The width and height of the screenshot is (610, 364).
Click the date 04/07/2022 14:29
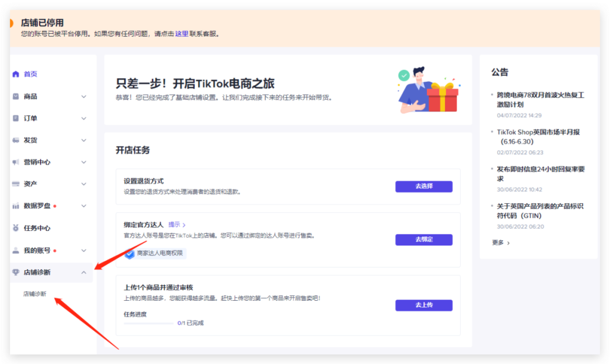click(x=519, y=116)
